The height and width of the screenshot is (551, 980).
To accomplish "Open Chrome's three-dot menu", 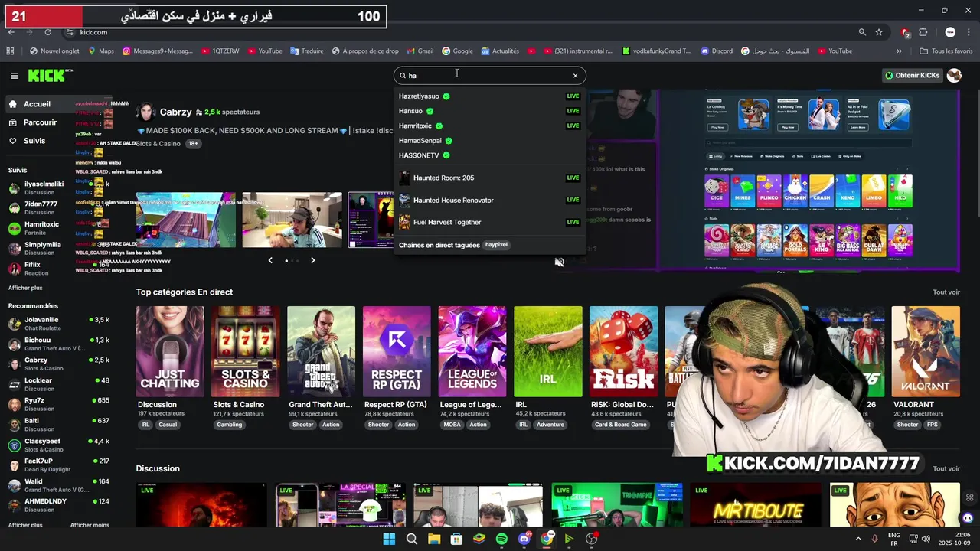I will click(x=969, y=32).
